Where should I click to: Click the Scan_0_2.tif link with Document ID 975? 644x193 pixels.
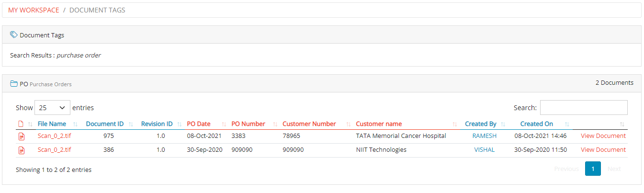point(54,136)
